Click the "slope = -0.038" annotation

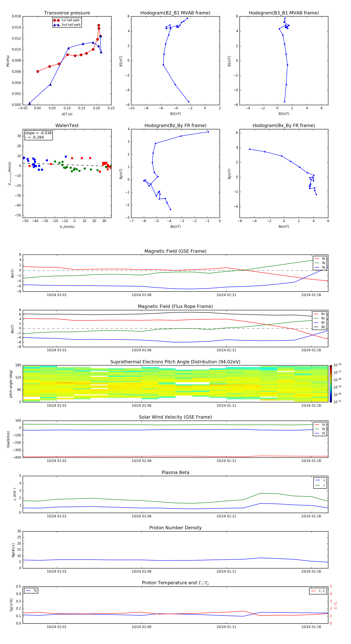pyautogui.click(x=38, y=133)
